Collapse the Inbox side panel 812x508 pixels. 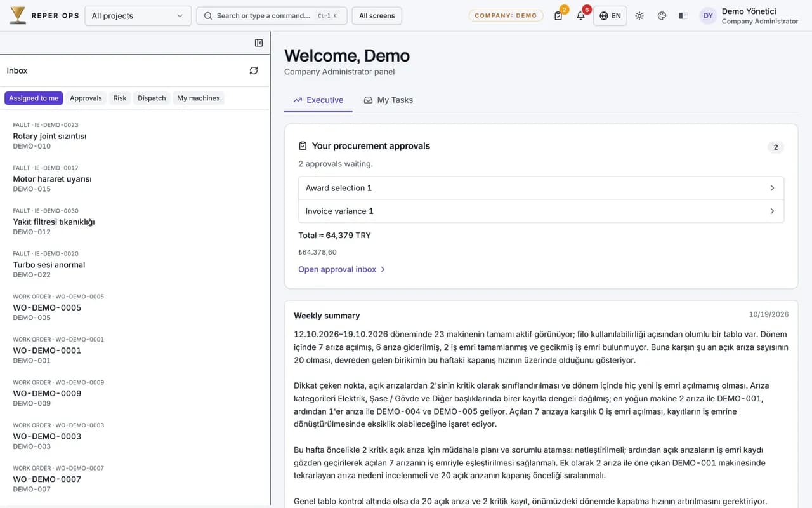point(259,43)
